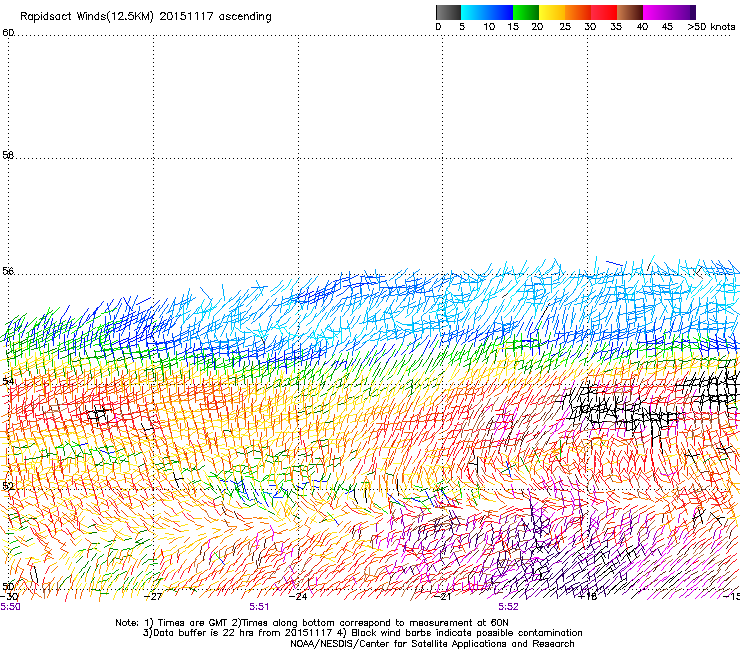Click the 58 latitude axis label
The height and width of the screenshot is (650, 740).
pos(8,155)
